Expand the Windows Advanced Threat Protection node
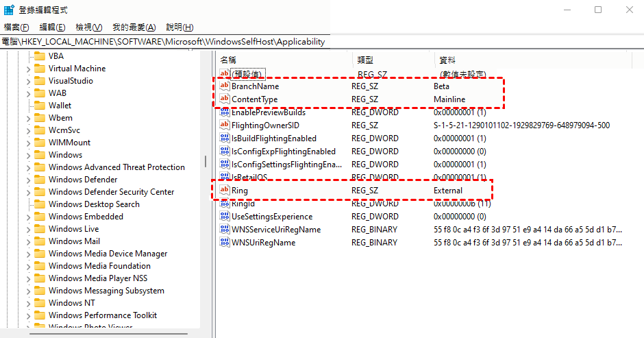 pyautogui.click(x=28, y=168)
